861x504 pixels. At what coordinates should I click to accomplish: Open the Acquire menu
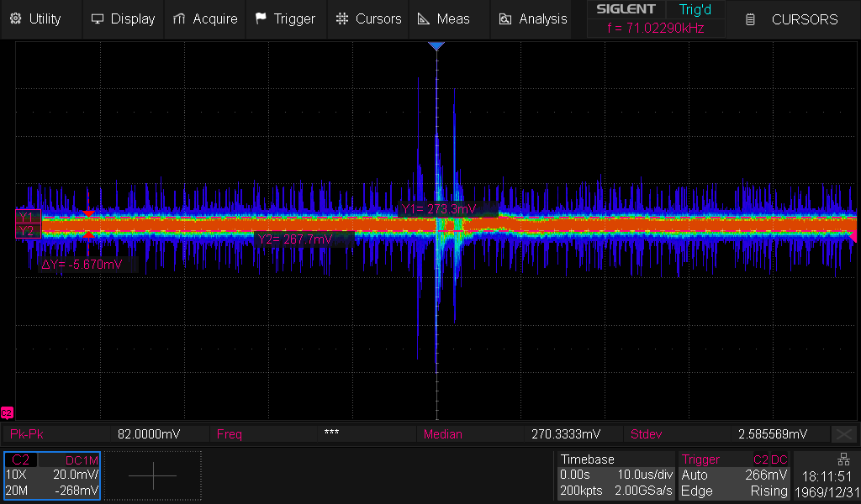(204, 18)
